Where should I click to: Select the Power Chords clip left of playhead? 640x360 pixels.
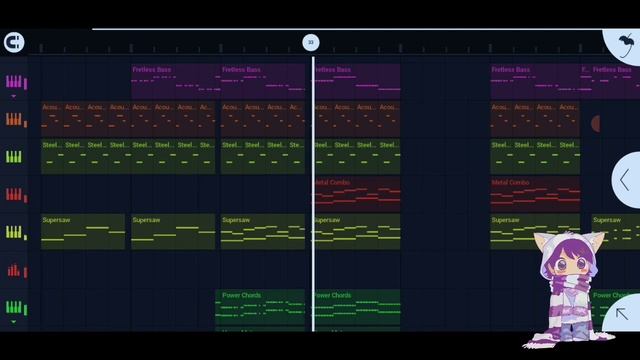point(260,307)
